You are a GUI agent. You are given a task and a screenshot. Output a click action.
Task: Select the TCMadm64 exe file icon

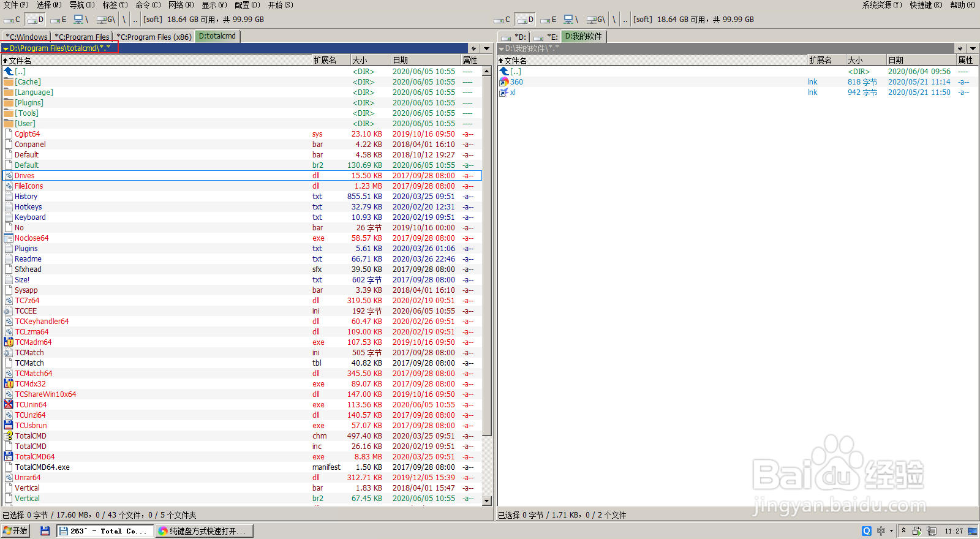coord(9,342)
